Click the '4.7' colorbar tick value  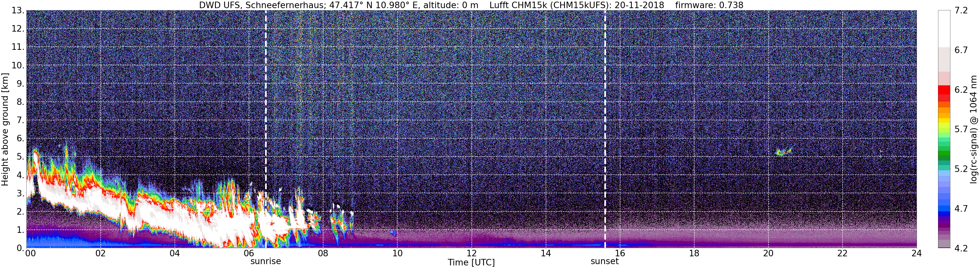961,208
